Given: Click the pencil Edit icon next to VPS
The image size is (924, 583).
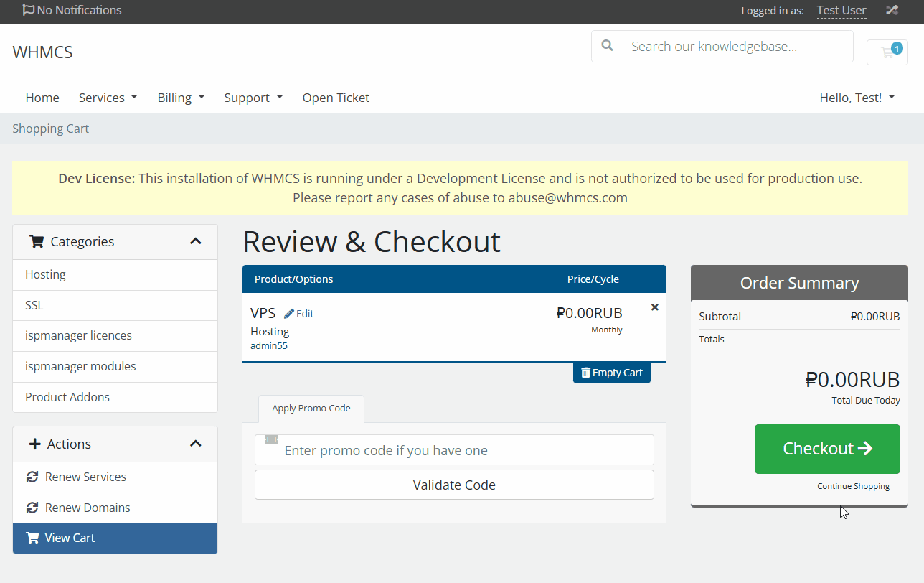Looking at the screenshot, I should pyautogui.click(x=289, y=314).
